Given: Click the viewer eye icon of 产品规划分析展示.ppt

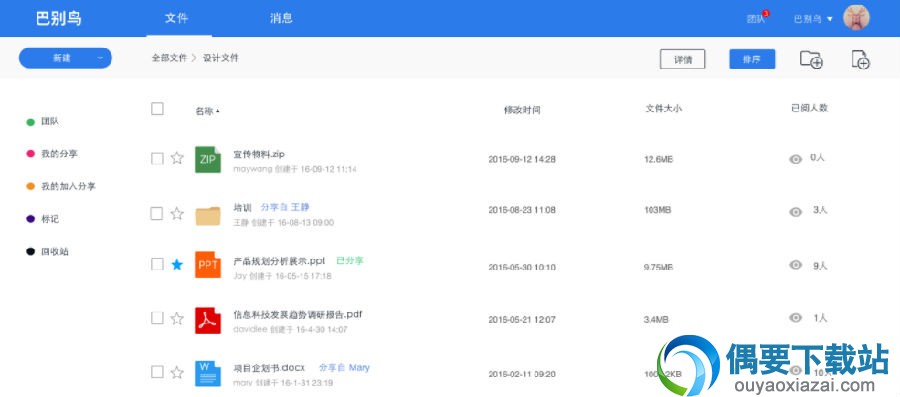Looking at the screenshot, I should coord(795,264).
